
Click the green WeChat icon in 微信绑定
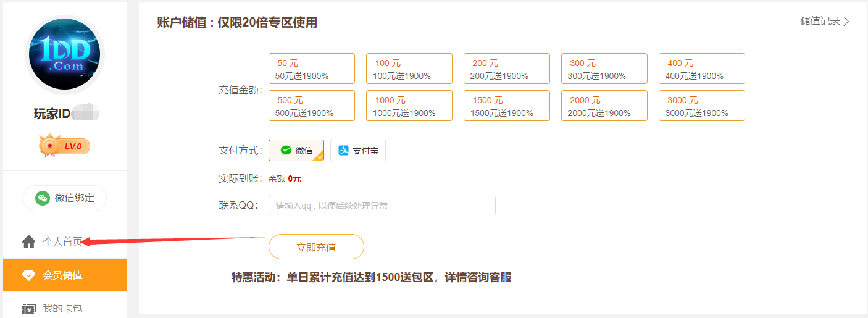[x=43, y=198]
